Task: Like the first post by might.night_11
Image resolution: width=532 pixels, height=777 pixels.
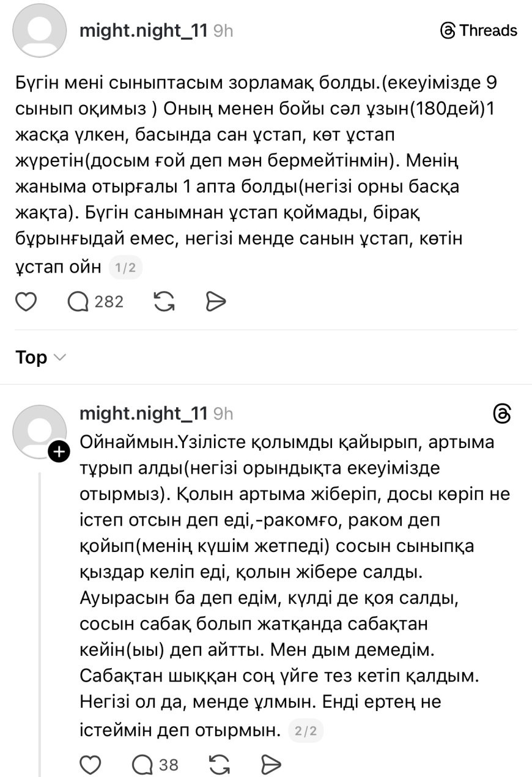Action: tap(26, 301)
